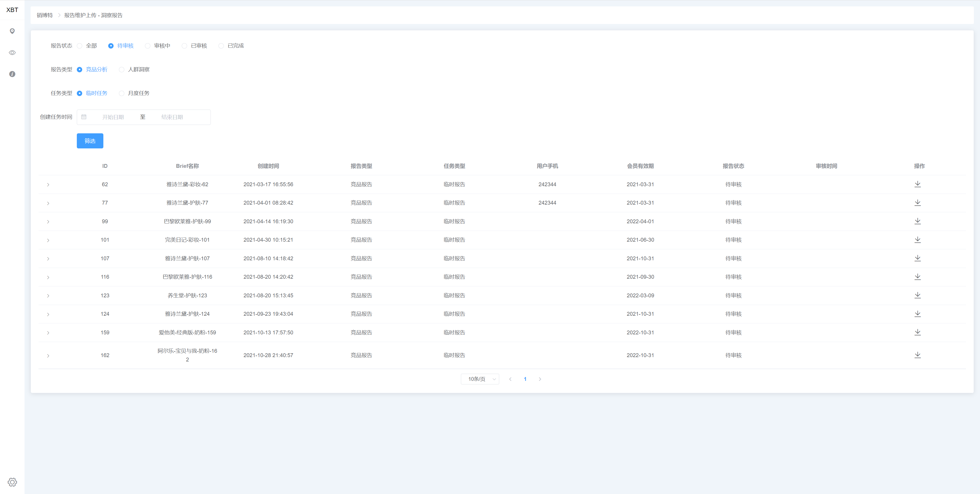Click brief name 爱他美-经典版-奶粉-159
This screenshot has height=494, width=980.
(187, 333)
